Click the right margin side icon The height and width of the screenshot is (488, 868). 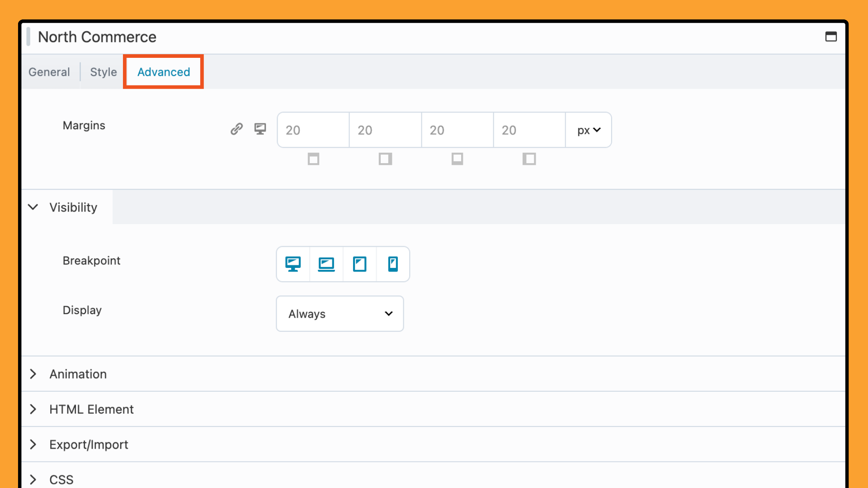385,159
